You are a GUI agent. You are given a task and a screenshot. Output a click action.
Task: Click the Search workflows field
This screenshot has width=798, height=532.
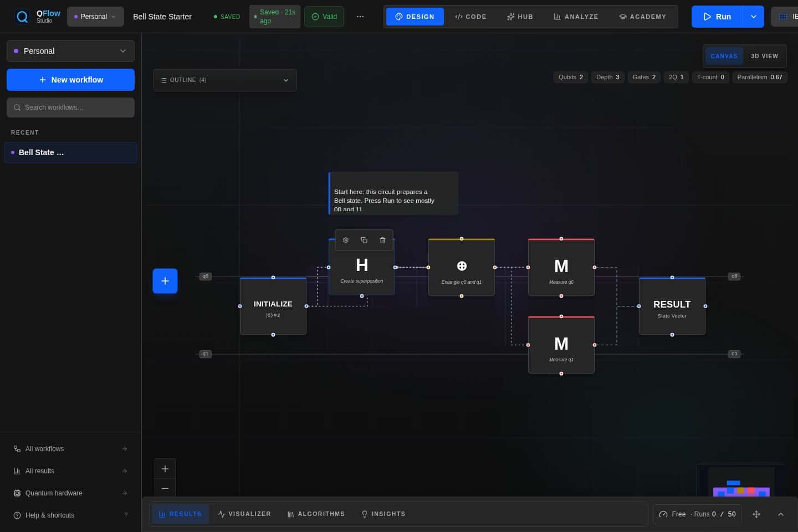click(x=70, y=108)
